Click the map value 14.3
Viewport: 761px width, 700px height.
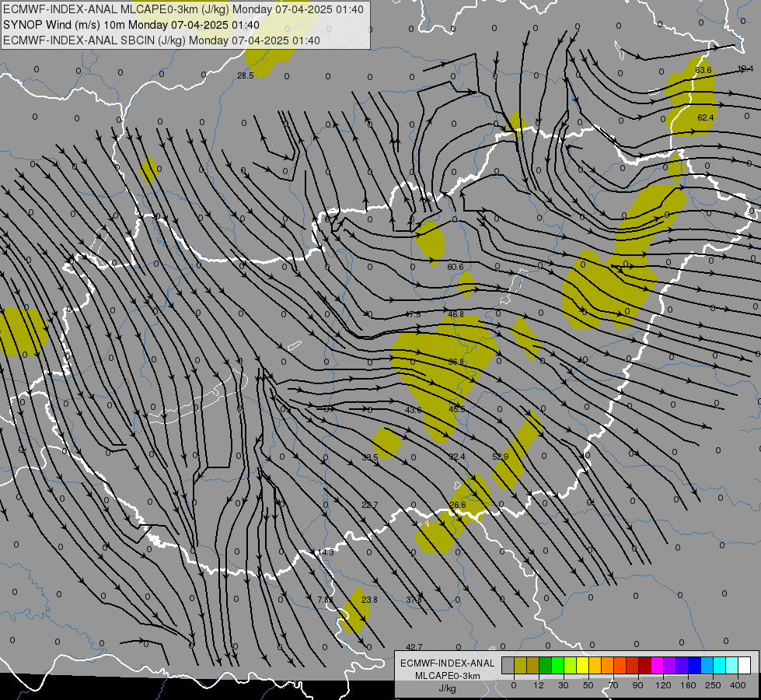point(325,552)
